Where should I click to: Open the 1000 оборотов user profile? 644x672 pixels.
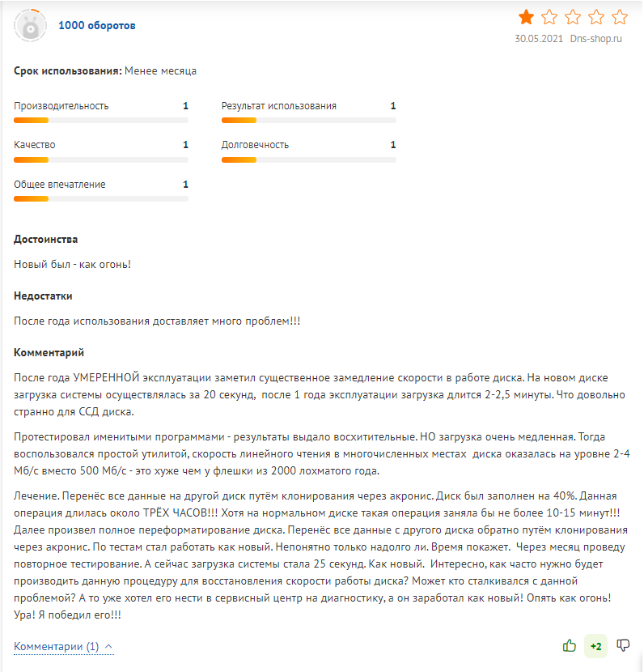tap(96, 26)
